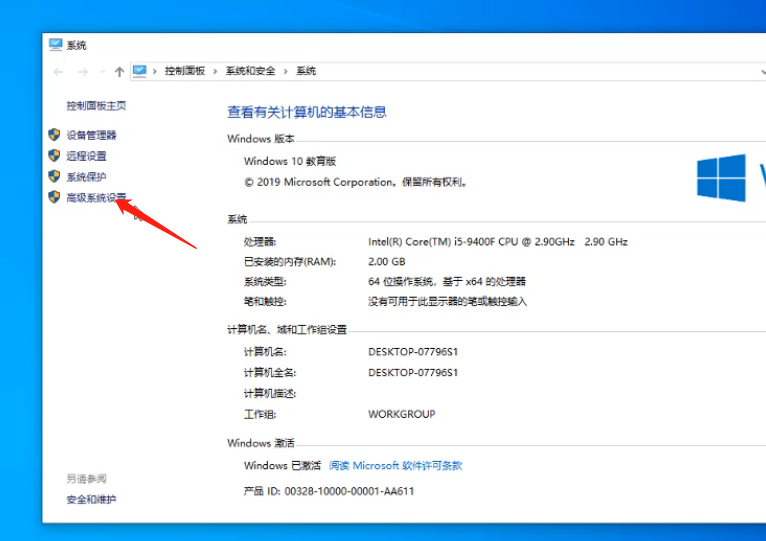Click the shield icon beside 系统保护

[54, 177]
